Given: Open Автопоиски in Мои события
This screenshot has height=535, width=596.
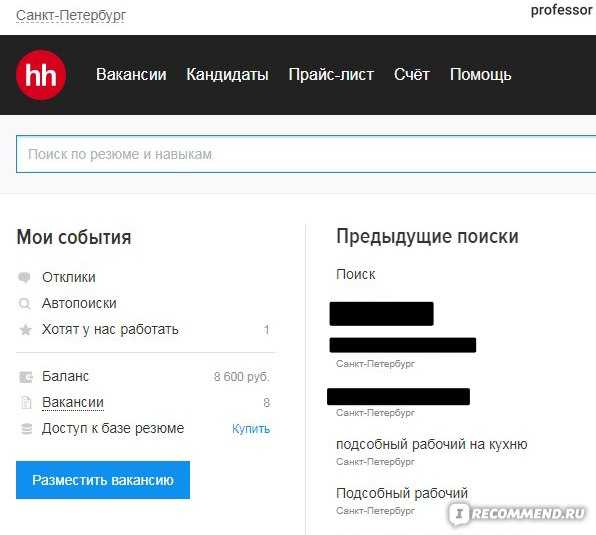Looking at the screenshot, I should [x=79, y=303].
